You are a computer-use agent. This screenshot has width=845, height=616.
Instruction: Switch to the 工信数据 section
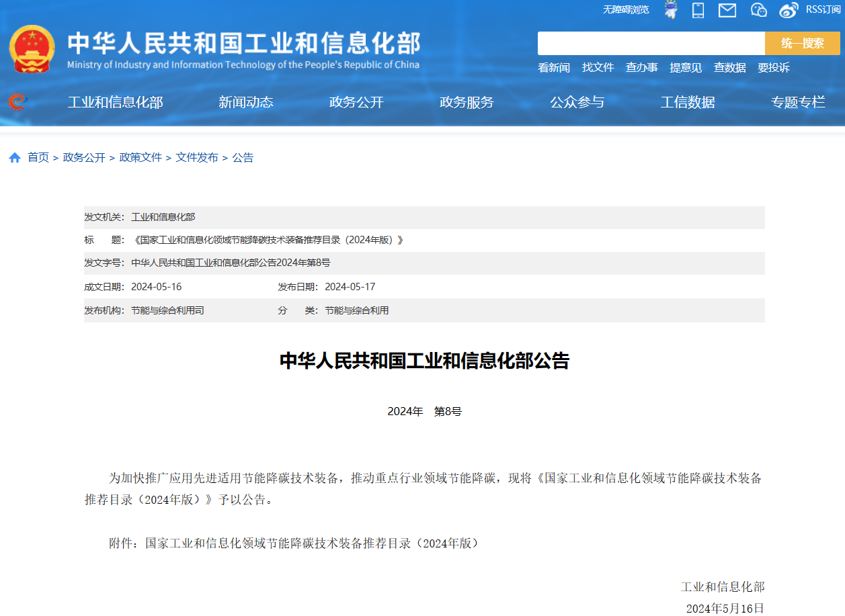click(688, 102)
